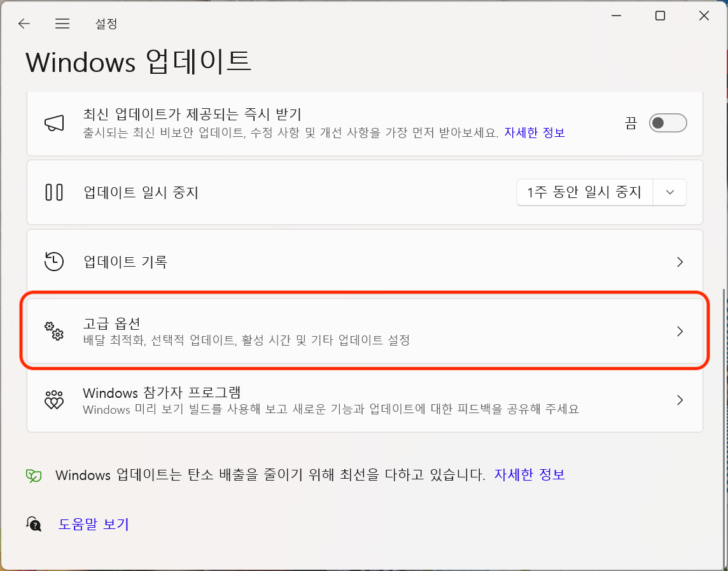Open the hamburger navigation menu
The image size is (728, 571).
pos(62,23)
